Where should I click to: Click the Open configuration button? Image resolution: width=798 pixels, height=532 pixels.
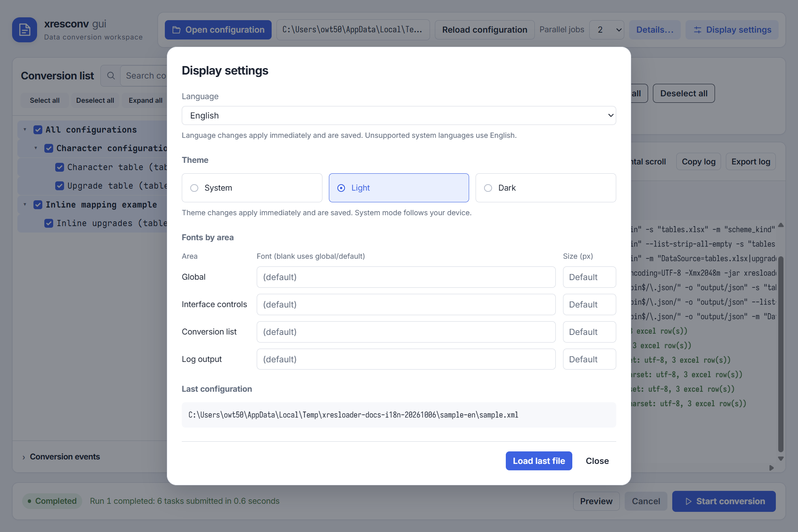point(218,30)
